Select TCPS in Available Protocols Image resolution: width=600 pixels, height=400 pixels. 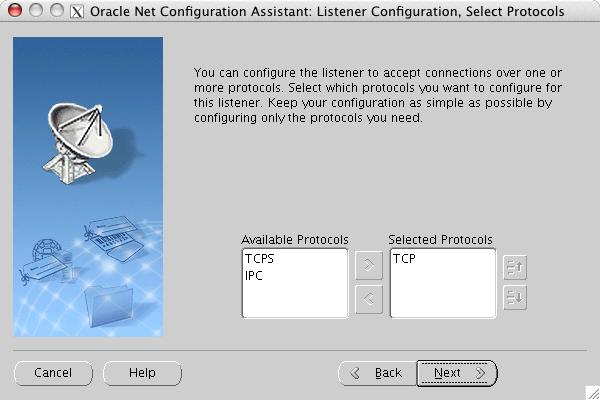259,258
